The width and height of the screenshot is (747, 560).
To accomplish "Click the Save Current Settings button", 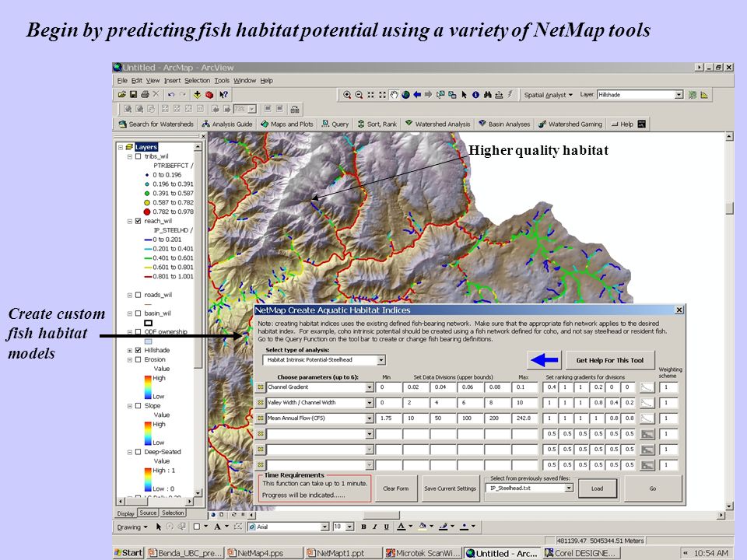I will tap(451, 488).
